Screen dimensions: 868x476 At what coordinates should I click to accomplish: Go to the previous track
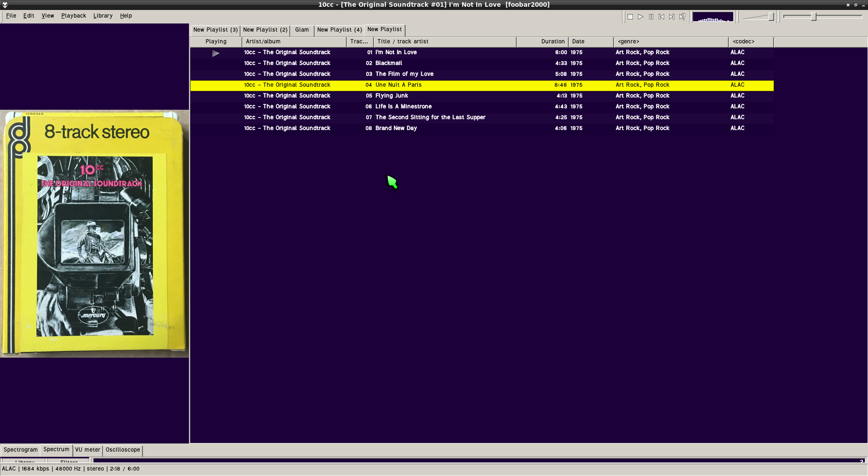click(x=661, y=17)
